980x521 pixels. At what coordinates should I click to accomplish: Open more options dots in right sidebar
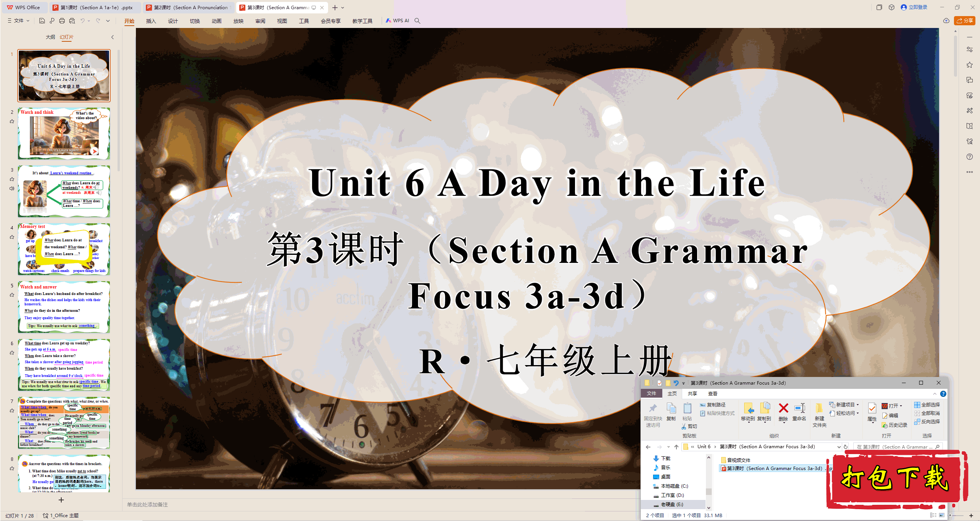[970, 172]
